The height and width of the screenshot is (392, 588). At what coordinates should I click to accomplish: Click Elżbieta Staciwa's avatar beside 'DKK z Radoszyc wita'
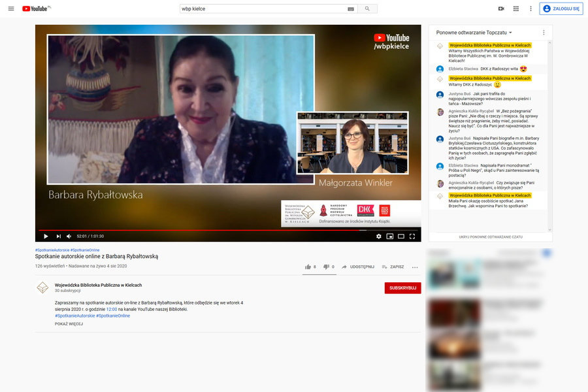tap(440, 69)
